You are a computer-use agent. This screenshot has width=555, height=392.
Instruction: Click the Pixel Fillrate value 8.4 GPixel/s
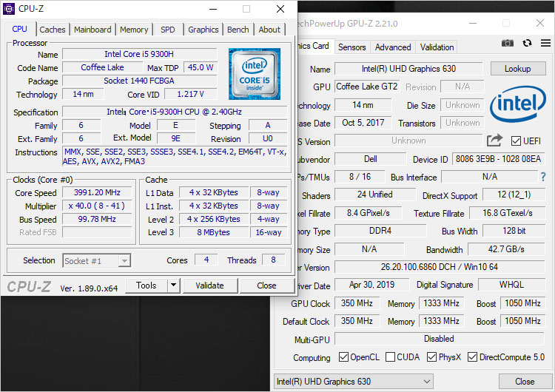(368, 213)
